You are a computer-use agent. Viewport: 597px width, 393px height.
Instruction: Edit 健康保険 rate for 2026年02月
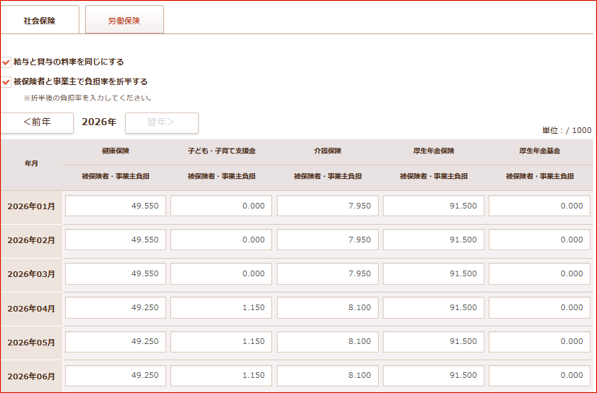coord(115,240)
